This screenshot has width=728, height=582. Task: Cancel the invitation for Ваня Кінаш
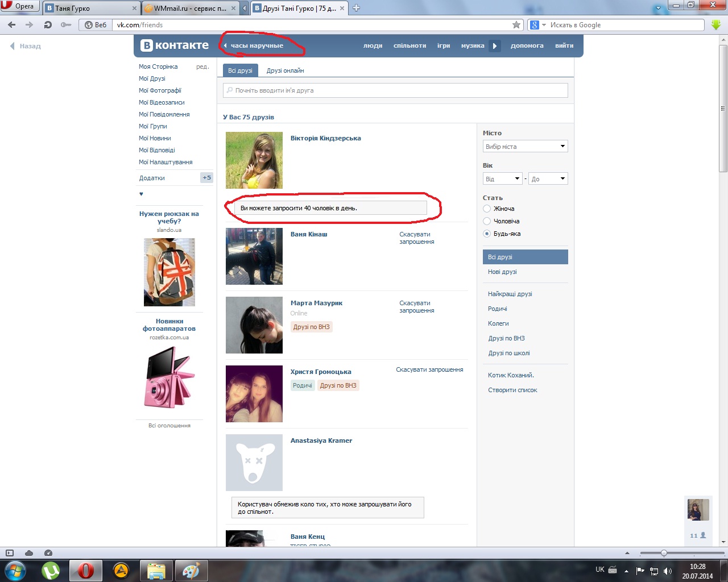point(417,238)
